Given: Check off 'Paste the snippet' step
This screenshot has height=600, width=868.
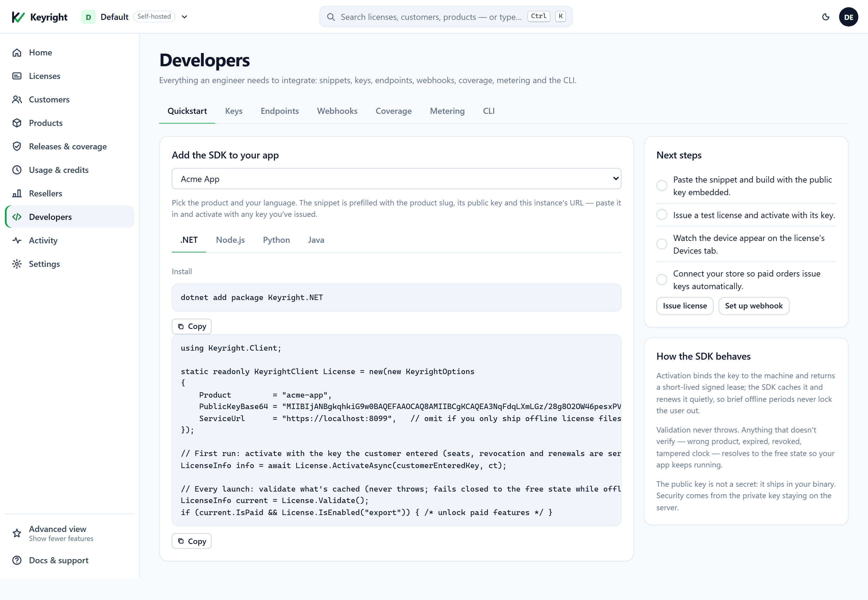Looking at the screenshot, I should pos(662,186).
